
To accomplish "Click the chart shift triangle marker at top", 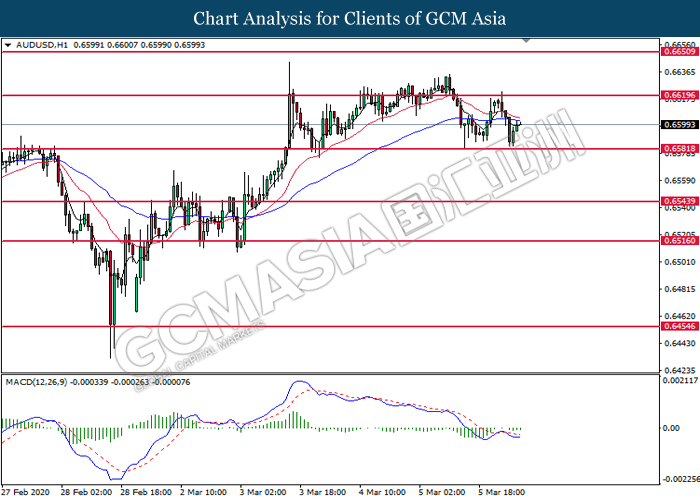I will (526, 41).
